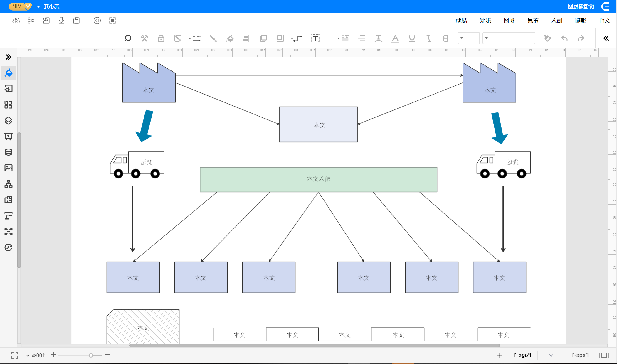Open the 视图 menu
Viewport: 617px width, 364px height.
(x=509, y=21)
